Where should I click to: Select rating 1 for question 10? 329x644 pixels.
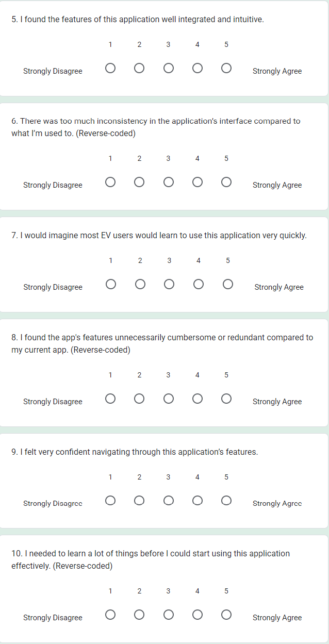pyautogui.click(x=110, y=615)
